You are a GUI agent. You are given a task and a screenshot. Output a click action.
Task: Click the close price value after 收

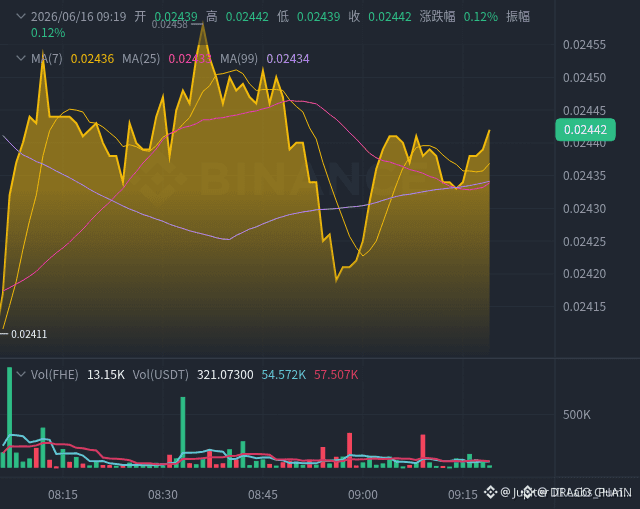tap(390, 17)
